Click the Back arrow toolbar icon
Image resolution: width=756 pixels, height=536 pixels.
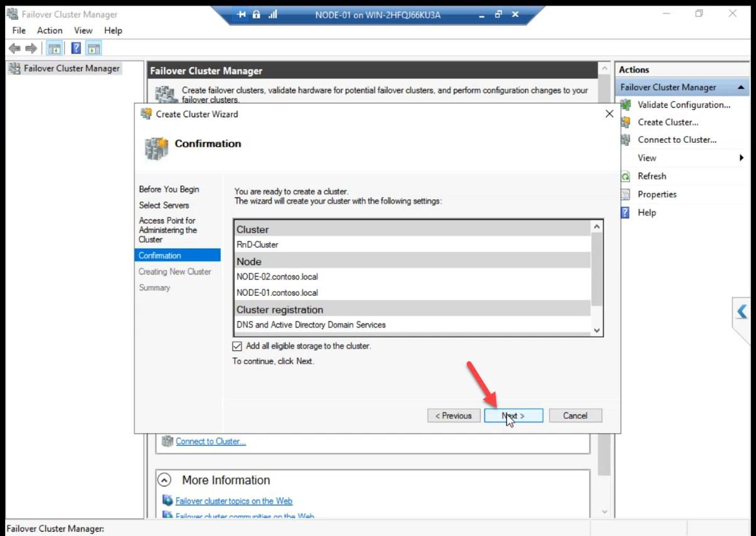[x=14, y=48]
